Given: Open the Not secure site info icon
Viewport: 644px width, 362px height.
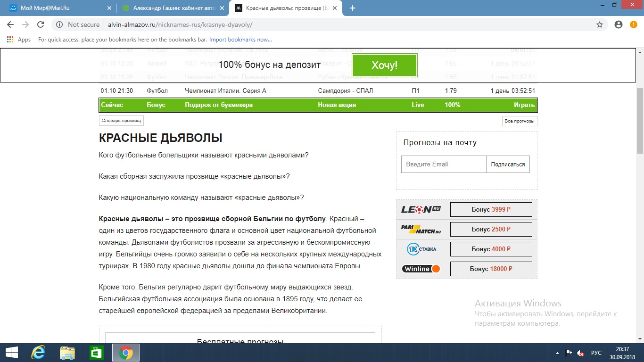Looking at the screenshot, I should click(x=60, y=25).
